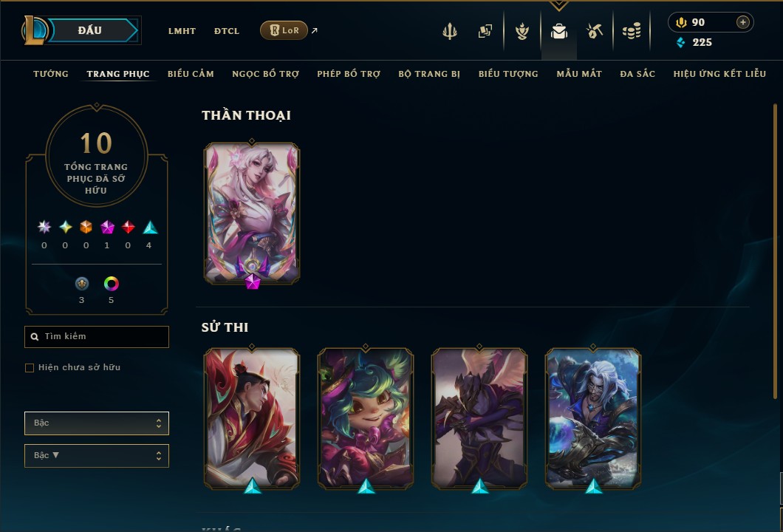Open the challenges laurel icon
This screenshot has width=783, height=532.
522,32
